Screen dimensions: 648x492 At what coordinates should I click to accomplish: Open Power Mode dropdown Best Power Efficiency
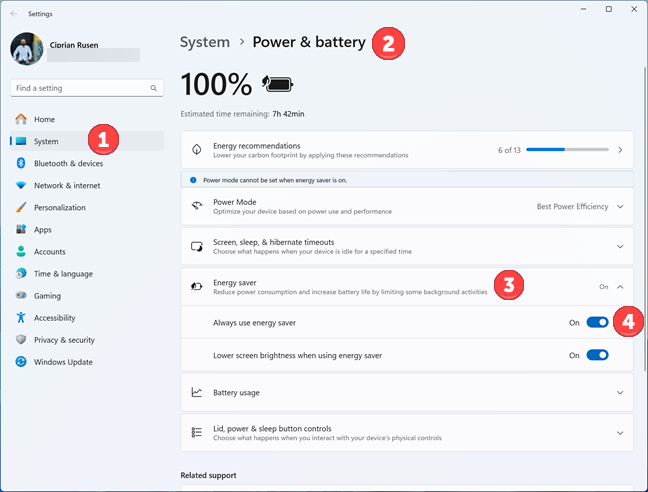580,206
